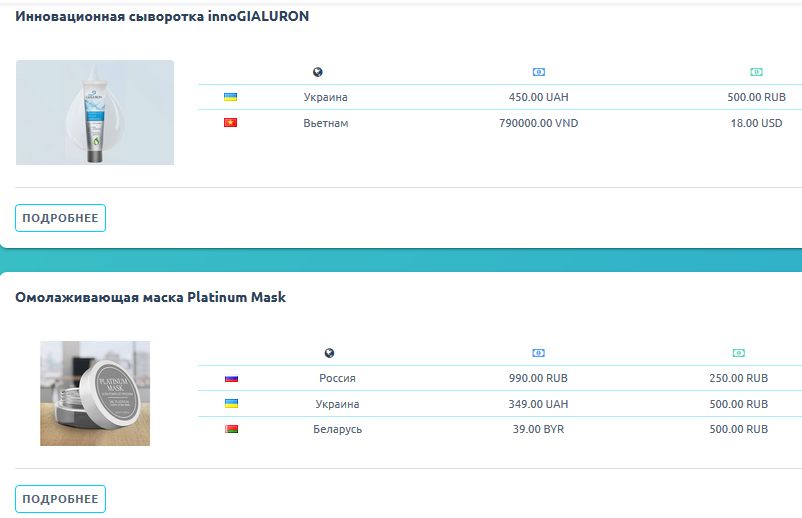802x518 pixels.
Task: Select Украина in innoGIALURON table
Action: coord(325,97)
